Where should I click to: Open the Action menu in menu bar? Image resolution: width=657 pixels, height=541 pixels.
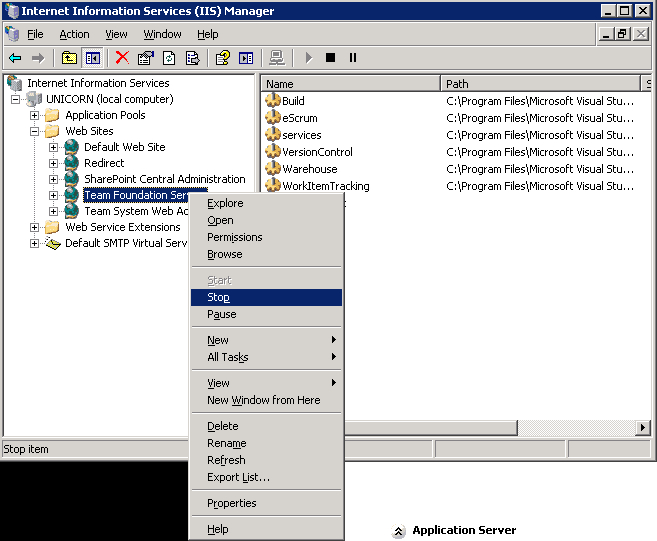pos(74,34)
